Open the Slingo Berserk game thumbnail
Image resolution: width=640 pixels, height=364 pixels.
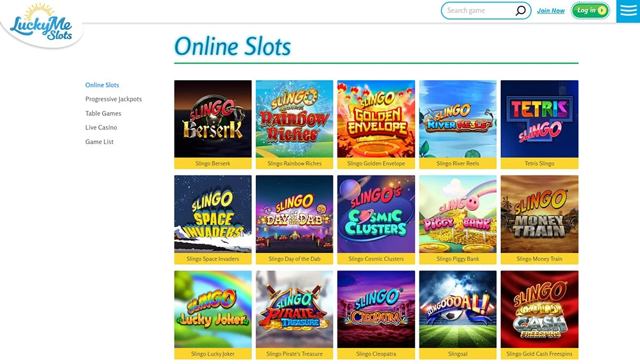[213, 119]
